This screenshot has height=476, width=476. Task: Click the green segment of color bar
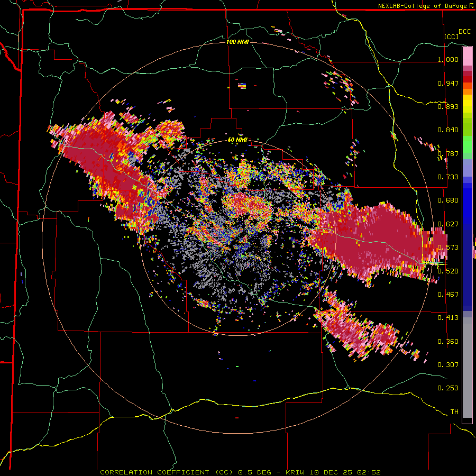pyautogui.click(x=467, y=145)
